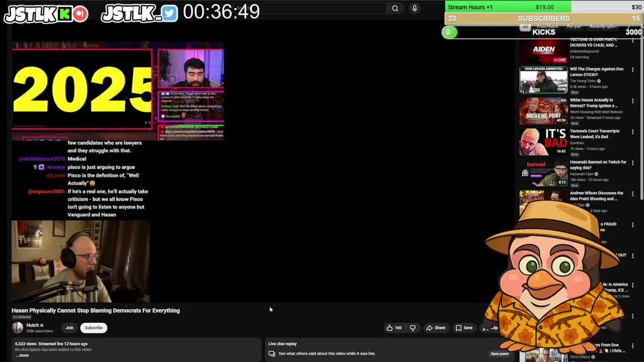Open IT'S BAD video thumbnail

point(543,142)
